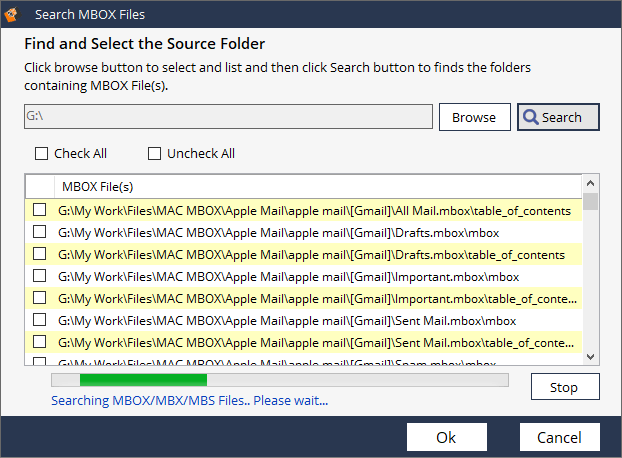Viewport: 622px width, 458px height.
Task: Select the Sent Mail.mbox\table_of_contents file path
Action: tap(317, 342)
